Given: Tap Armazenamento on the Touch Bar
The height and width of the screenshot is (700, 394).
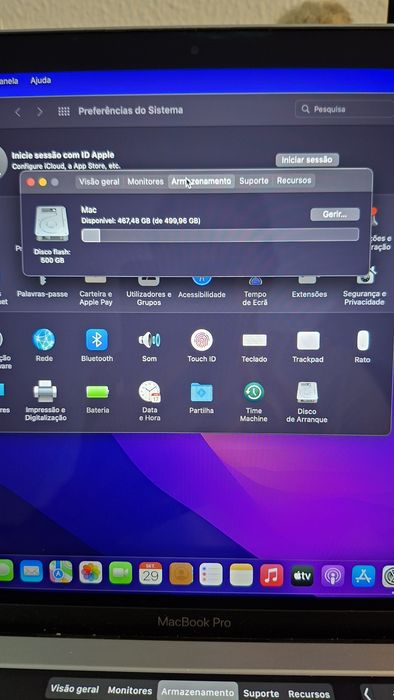Looking at the screenshot, I should [x=198, y=692].
